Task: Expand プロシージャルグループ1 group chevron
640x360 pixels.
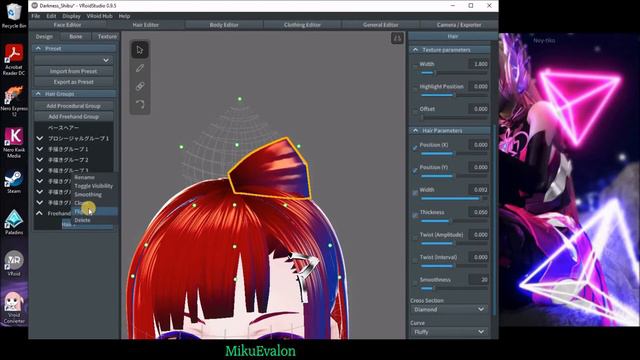Action: click(40, 138)
